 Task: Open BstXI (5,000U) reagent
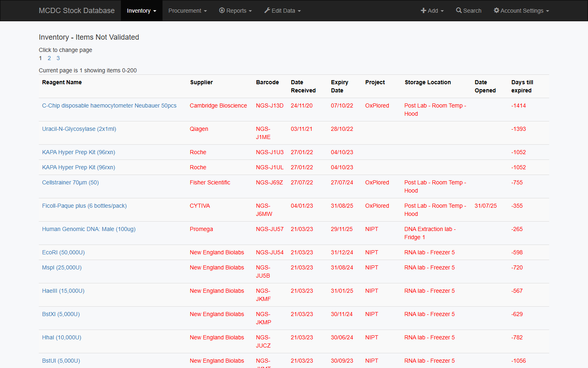[61, 314]
